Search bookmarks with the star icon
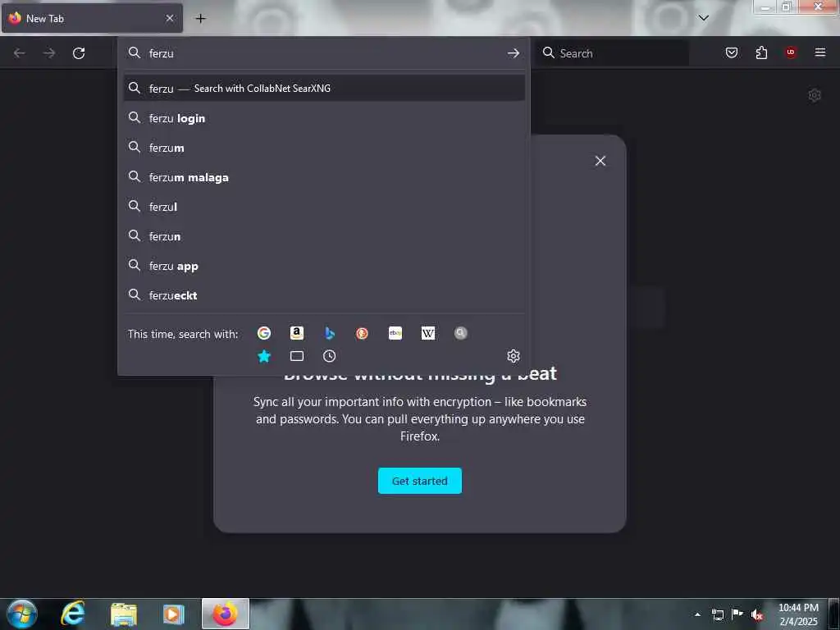 [264, 356]
